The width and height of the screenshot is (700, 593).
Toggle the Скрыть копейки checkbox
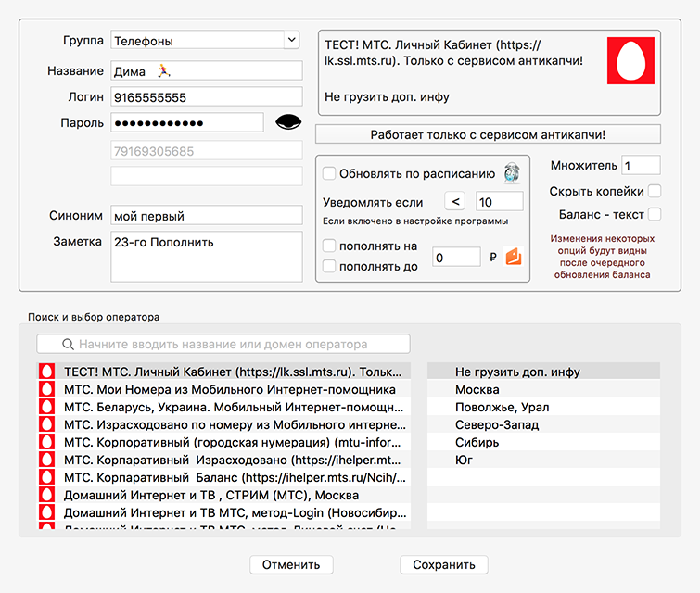655,191
